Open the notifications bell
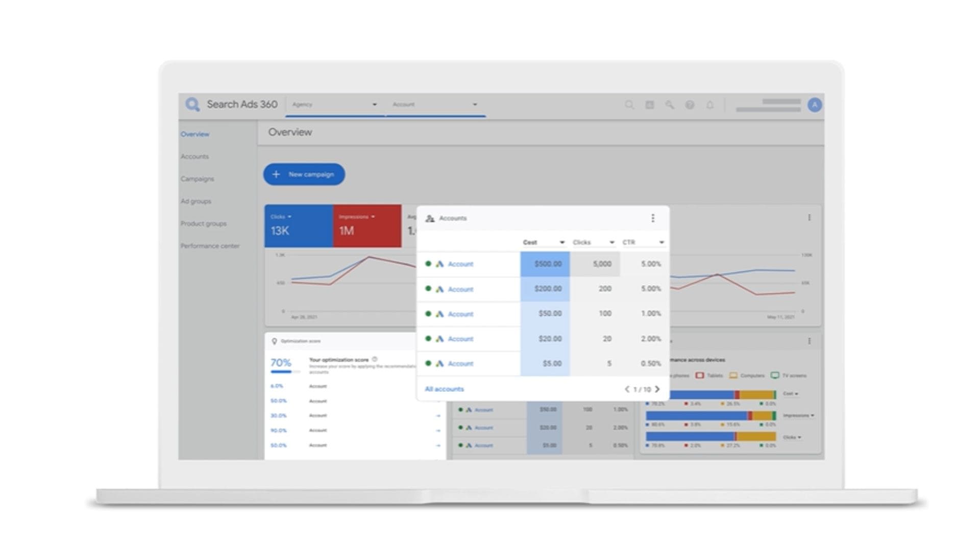Screen dimensions: 980x551 pyautogui.click(x=709, y=105)
